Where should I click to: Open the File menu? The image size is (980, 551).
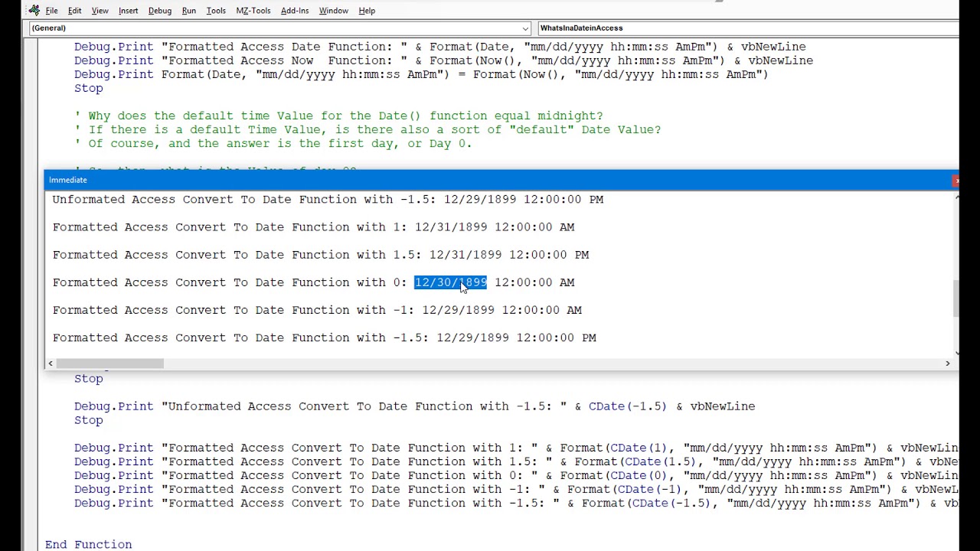tap(51, 11)
